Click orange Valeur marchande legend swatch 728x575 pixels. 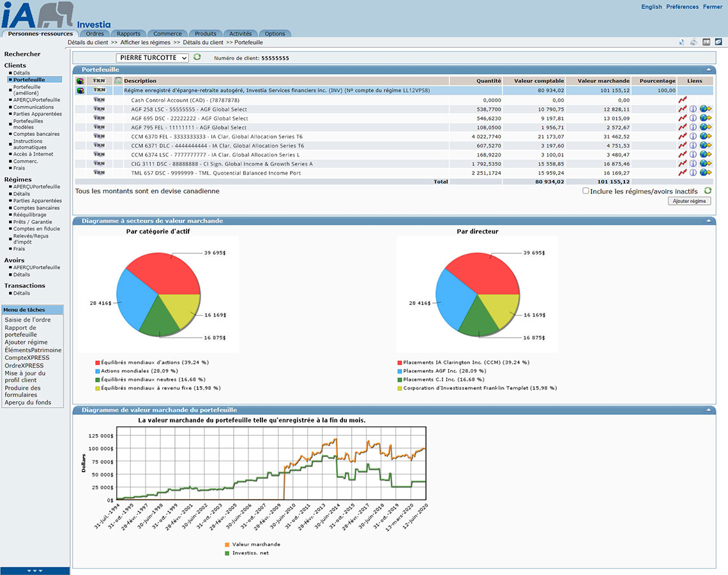227,544
